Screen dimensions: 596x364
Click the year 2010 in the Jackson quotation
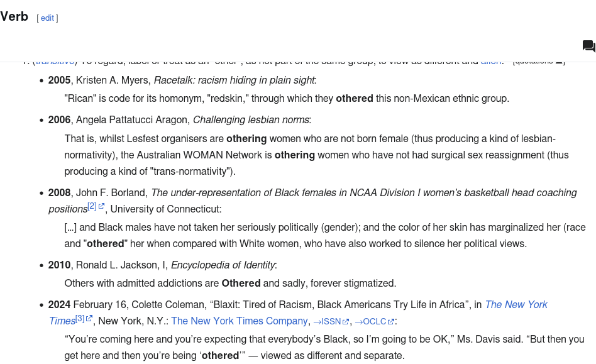[59, 265]
